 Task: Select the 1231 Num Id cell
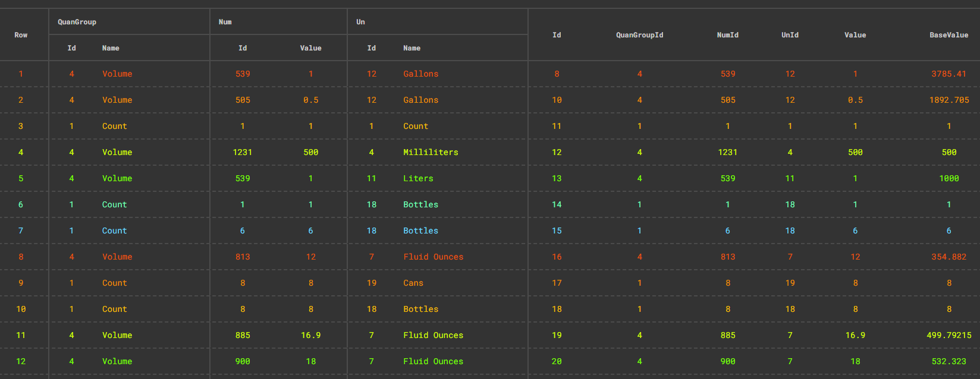coord(243,152)
